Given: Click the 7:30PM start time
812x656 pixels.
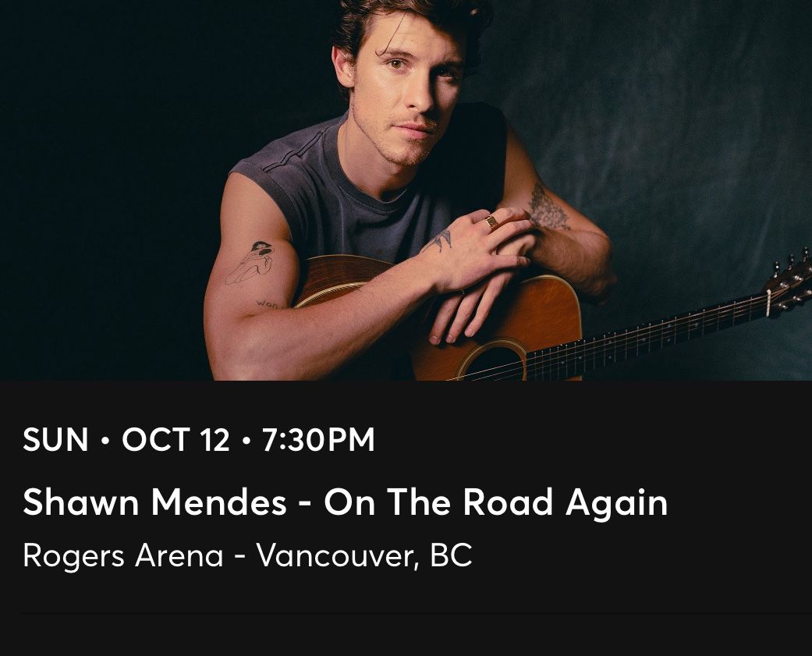Looking at the screenshot, I should point(318,440).
